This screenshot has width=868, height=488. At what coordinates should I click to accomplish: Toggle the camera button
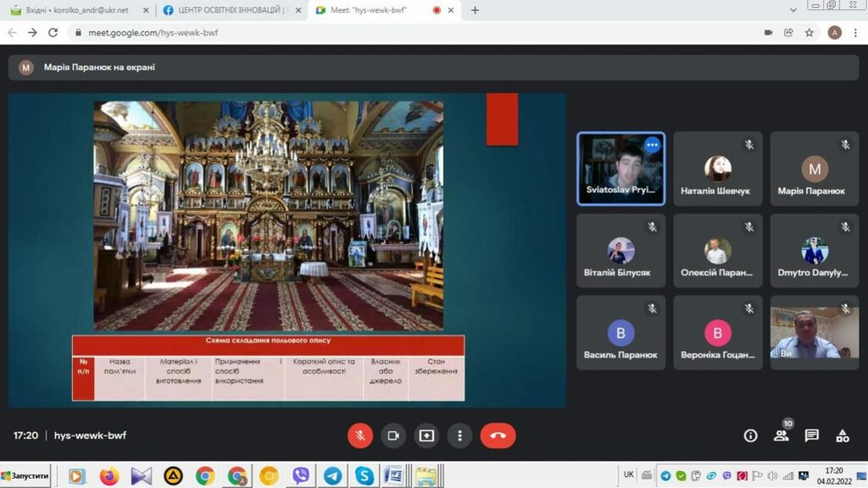[393, 435]
